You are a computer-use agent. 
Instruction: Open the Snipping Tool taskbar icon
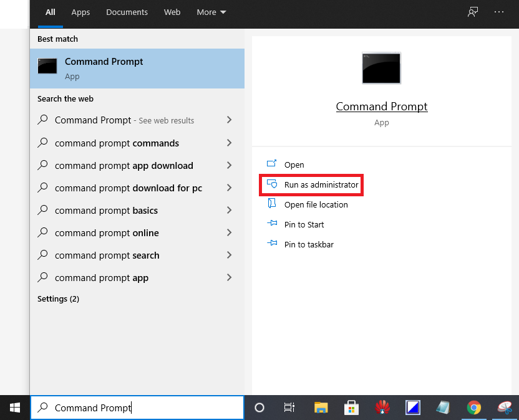click(505, 408)
